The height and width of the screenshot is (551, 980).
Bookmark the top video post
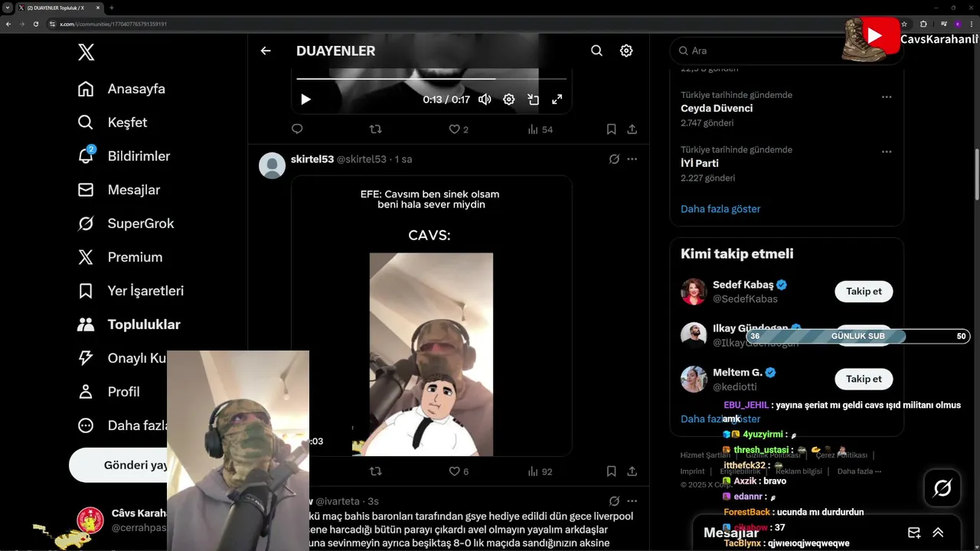[x=611, y=129]
